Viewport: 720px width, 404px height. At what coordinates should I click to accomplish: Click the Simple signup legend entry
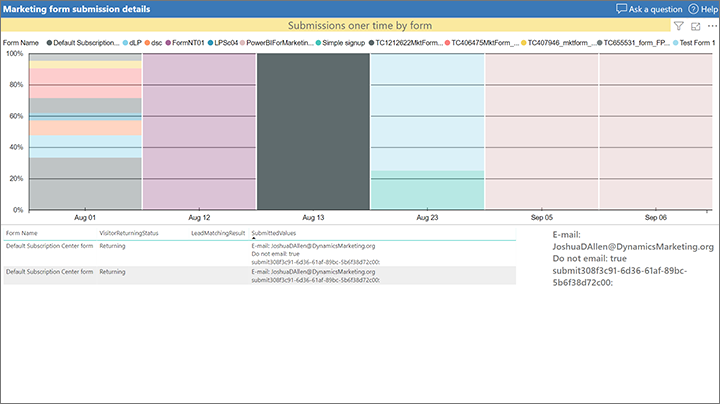coord(340,43)
